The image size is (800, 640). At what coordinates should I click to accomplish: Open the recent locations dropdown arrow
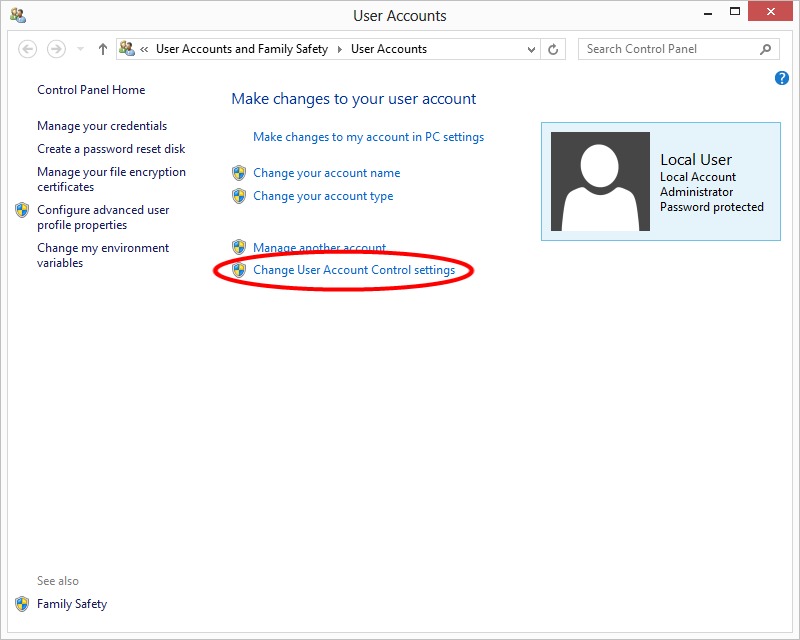click(80, 49)
